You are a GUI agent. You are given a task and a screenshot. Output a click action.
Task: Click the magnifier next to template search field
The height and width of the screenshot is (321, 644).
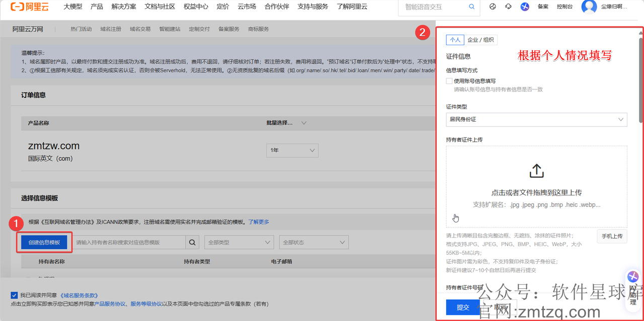click(192, 242)
